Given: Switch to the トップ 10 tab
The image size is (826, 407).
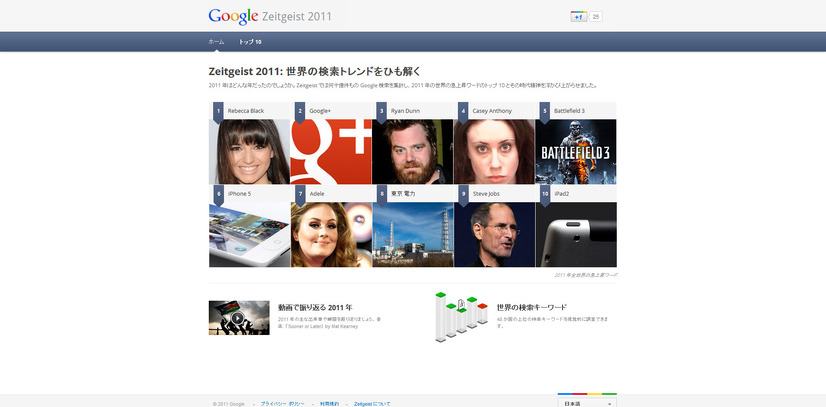Looking at the screenshot, I should tap(250, 42).
